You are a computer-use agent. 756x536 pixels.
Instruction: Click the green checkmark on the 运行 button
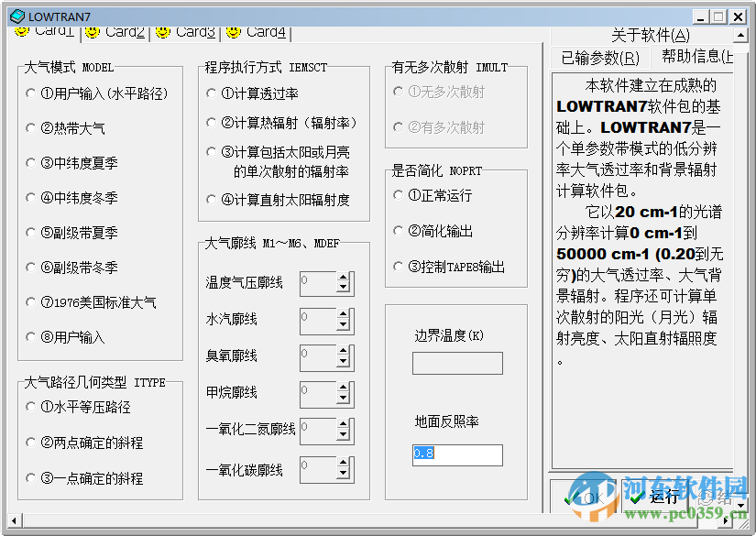pos(636,498)
